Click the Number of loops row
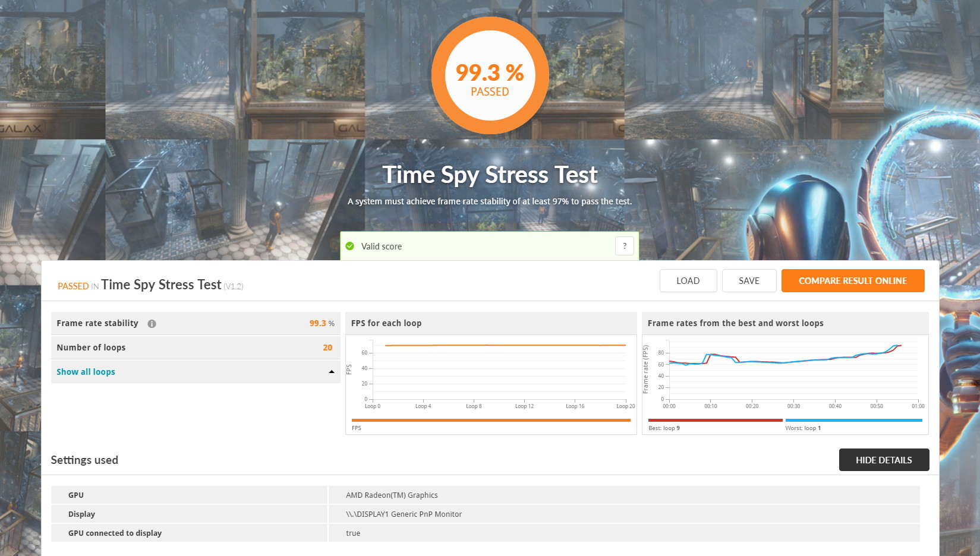The width and height of the screenshot is (980, 556). click(195, 347)
